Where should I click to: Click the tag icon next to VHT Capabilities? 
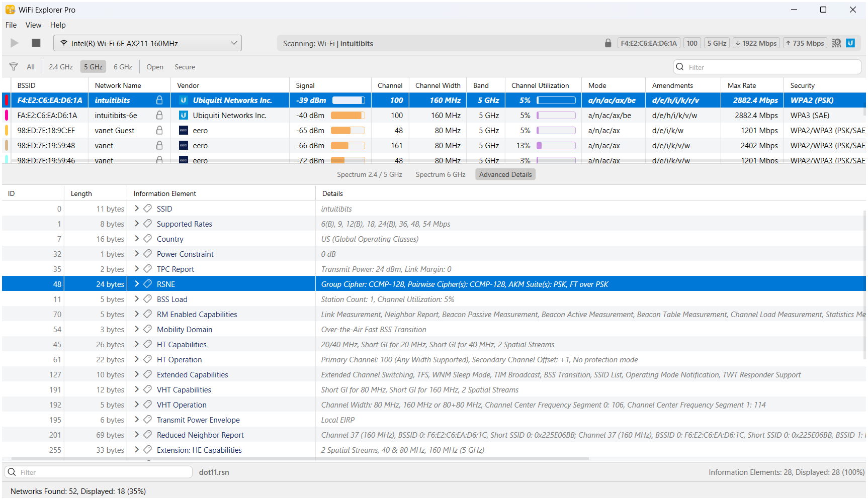point(148,389)
